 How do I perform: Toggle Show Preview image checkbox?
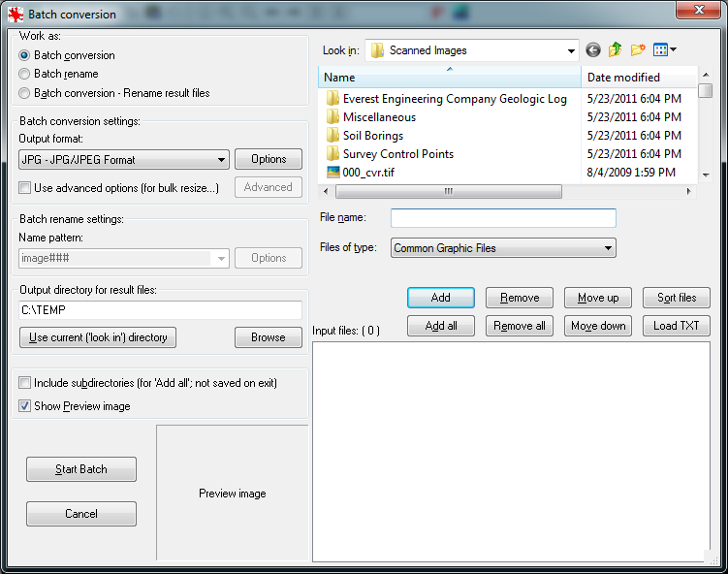tap(25, 406)
